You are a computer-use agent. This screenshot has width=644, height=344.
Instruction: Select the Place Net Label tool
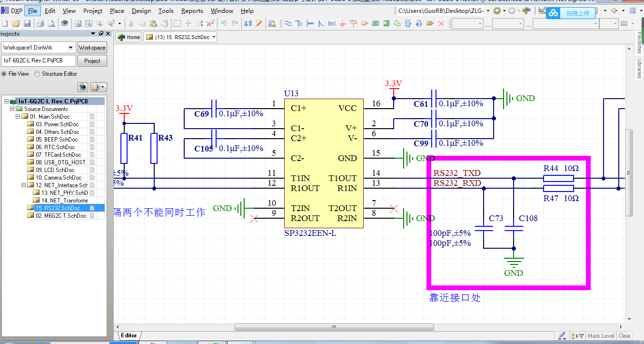click(332, 23)
